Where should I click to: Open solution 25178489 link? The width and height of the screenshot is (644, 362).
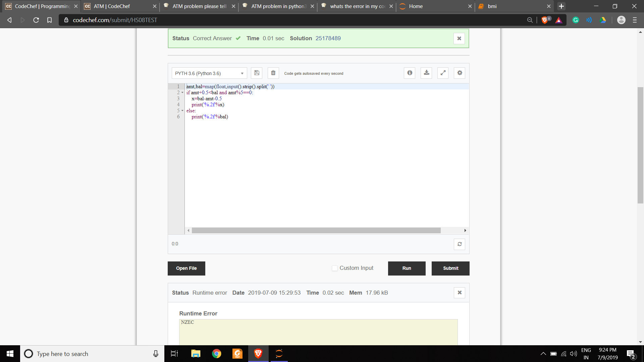coord(328,39)
